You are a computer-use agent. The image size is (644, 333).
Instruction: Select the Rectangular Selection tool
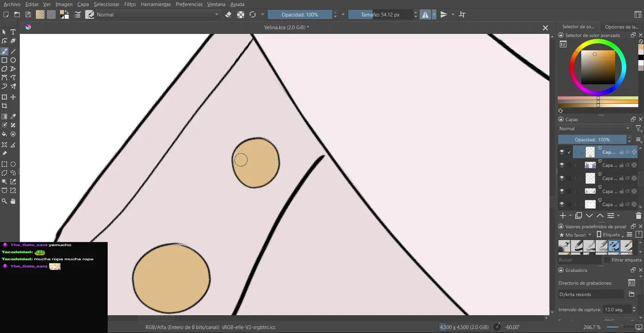[x=4, y=164]
